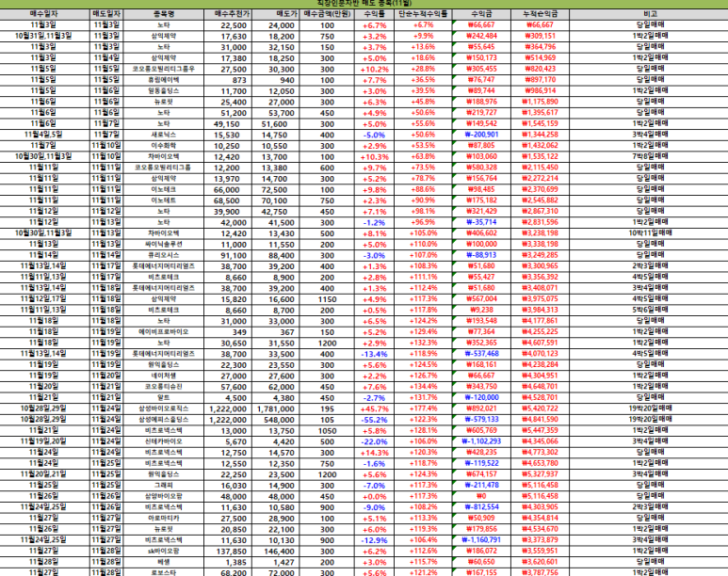Click the 에이비프로바이오 stock name cell
This screenshot has width=728, height=576.
164,332
